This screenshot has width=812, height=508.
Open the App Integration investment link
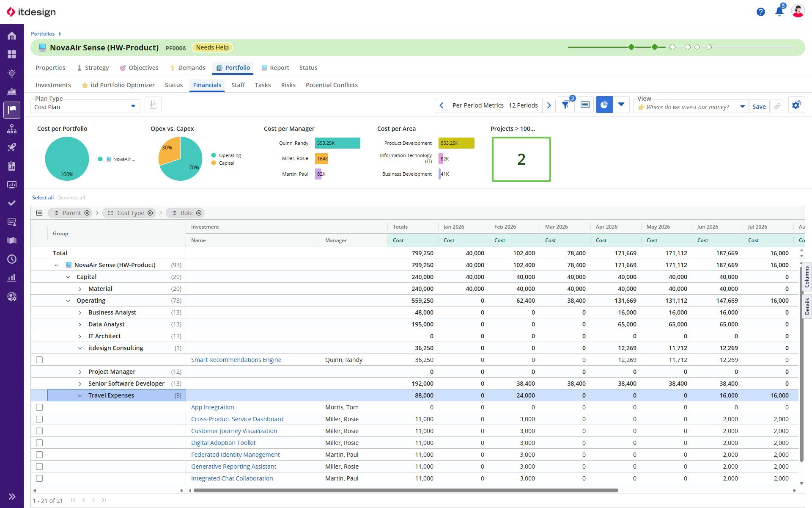(212, 407)
